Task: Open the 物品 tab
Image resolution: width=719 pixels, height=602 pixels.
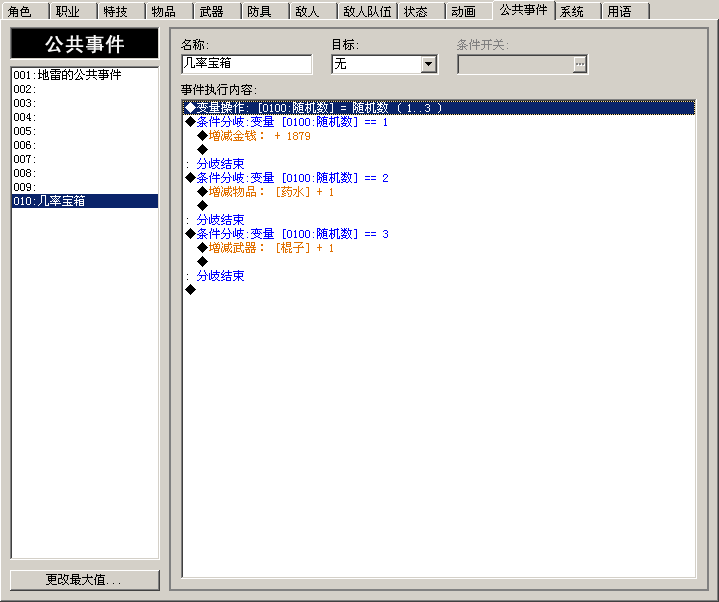Action: 169,11
